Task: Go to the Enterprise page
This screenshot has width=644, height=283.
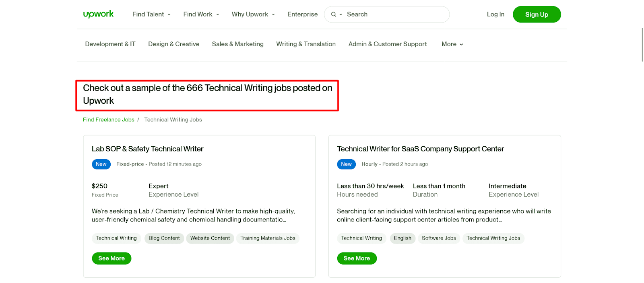Action: 302,14
